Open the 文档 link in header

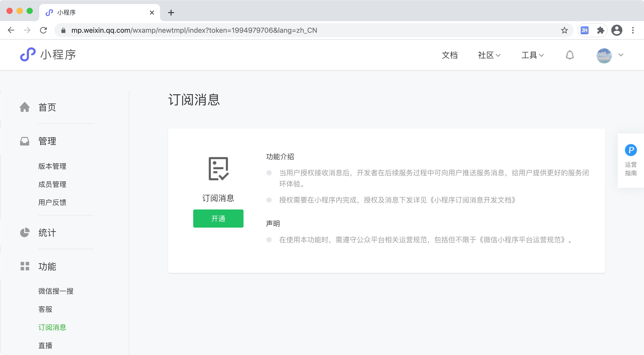click(450, 55)
